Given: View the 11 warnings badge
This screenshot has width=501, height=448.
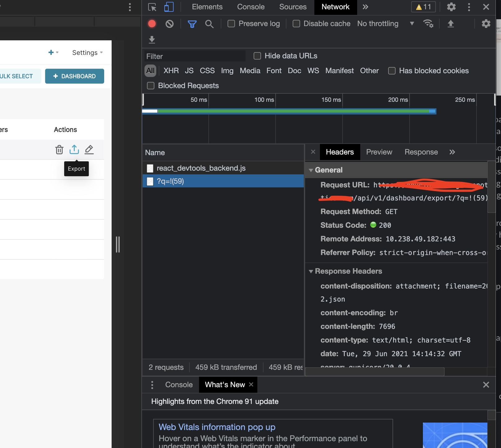Looking at the screenshot, I should pyautogui.click(x=423, y=7).
